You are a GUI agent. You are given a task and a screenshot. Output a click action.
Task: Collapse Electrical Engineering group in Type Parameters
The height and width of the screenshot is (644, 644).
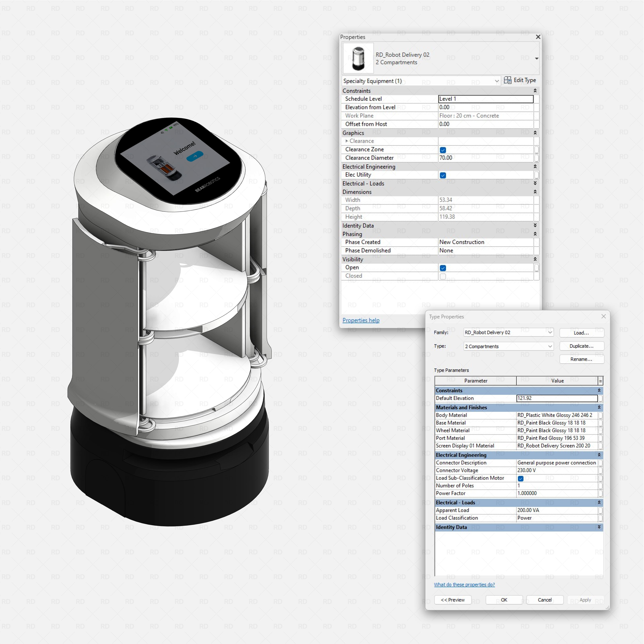599,455
